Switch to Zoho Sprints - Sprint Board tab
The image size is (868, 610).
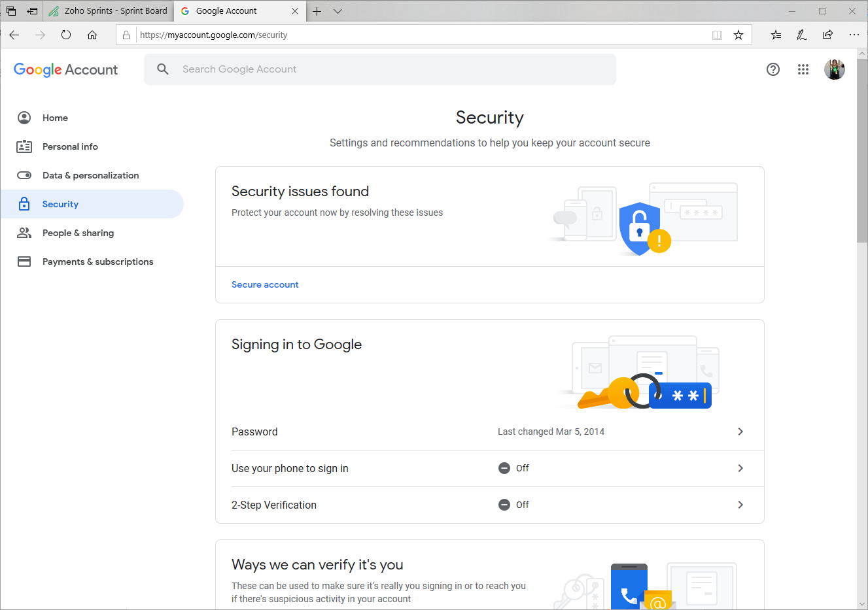click(x=109, y=11)
